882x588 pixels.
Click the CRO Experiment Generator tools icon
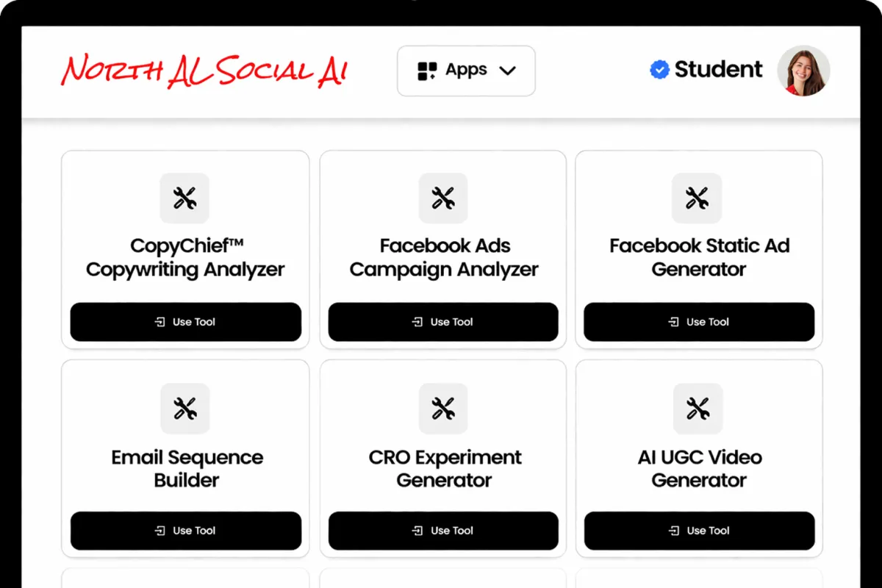point(443,408)
